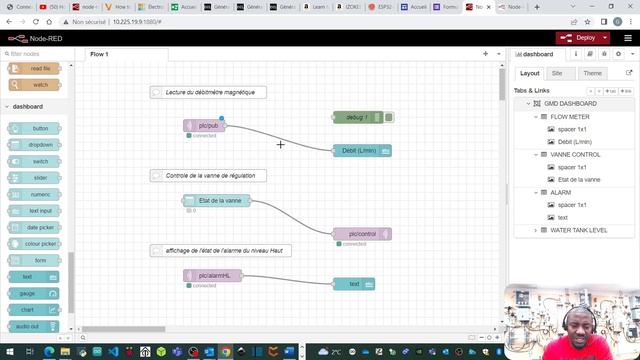The height and width of the screenshot is (360, 640).
Task: Collapse the VANNE CONTROL group
Action: 536,155
